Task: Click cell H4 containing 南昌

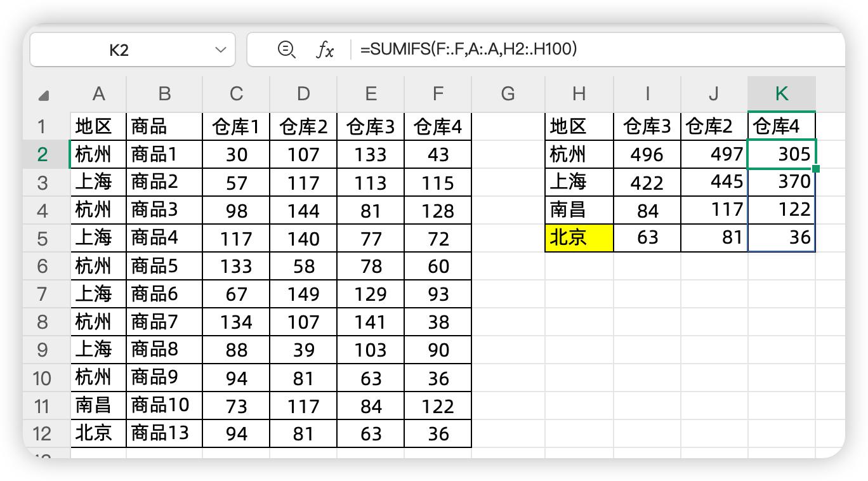Action: pos(579,210)
